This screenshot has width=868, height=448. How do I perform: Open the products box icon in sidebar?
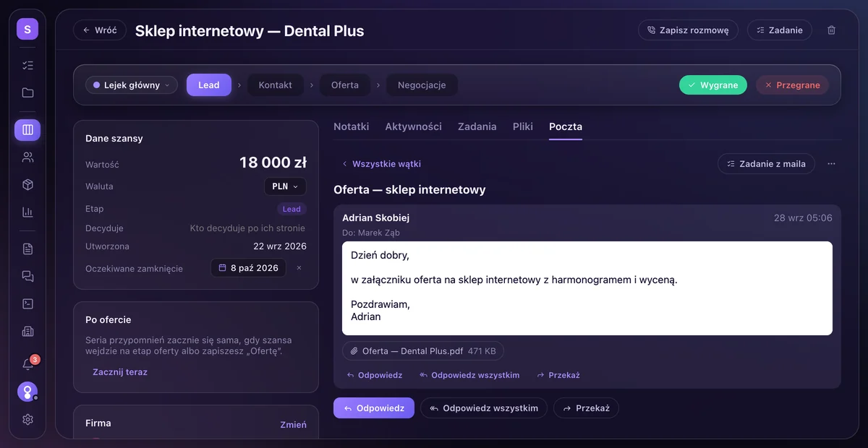coord(27,184)
